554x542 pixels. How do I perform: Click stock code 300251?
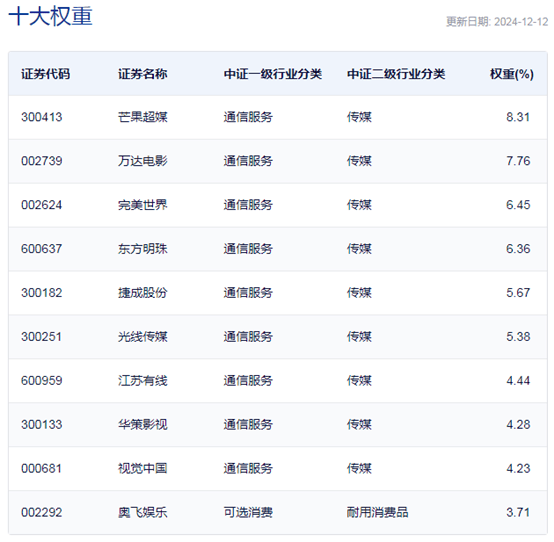click(x=42, y=337)
